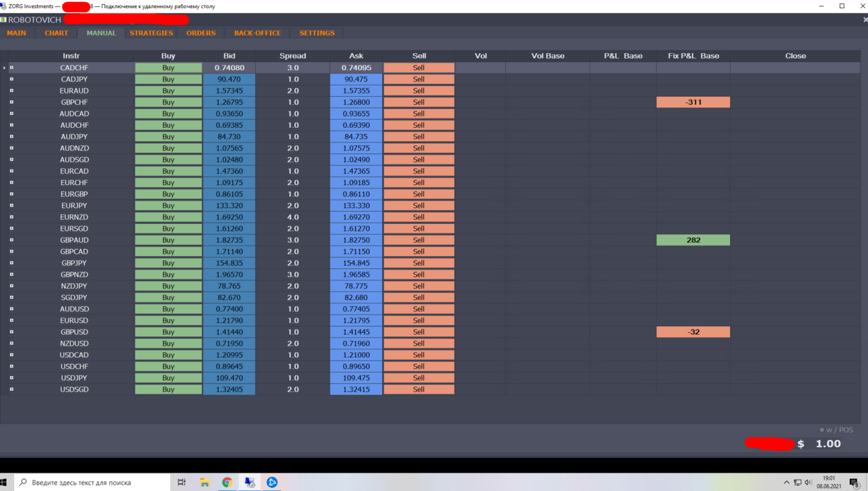
Task: Click Buy for GBPAUD
Action: 168,240
